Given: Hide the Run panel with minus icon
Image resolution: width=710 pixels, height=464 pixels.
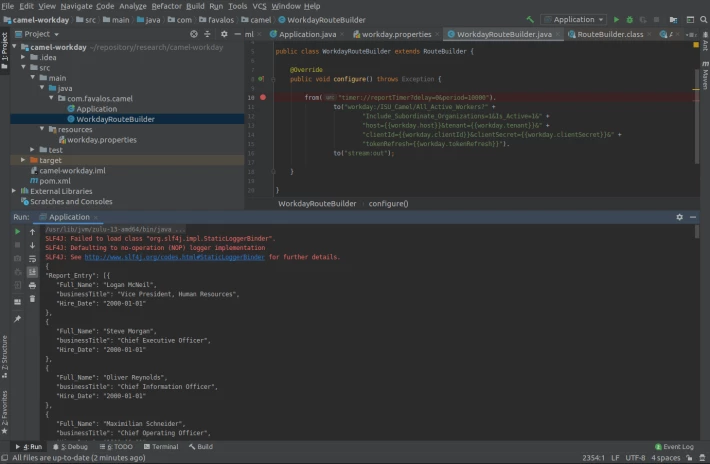Looking at the screenshot, I should [x=693, y=217].
